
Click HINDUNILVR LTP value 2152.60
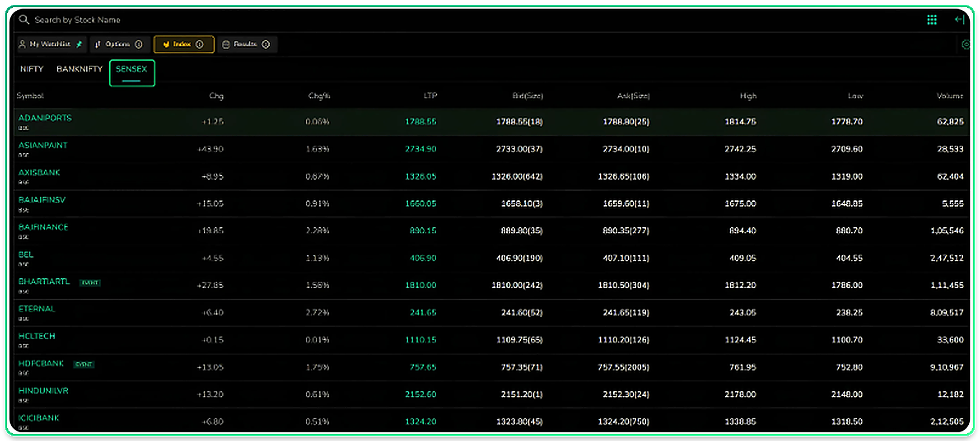click(x=420, y=394)
